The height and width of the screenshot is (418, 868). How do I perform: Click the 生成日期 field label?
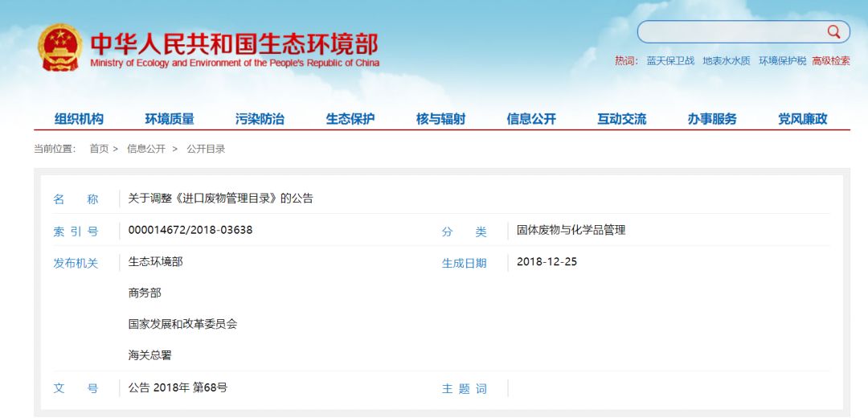(464, 264)
